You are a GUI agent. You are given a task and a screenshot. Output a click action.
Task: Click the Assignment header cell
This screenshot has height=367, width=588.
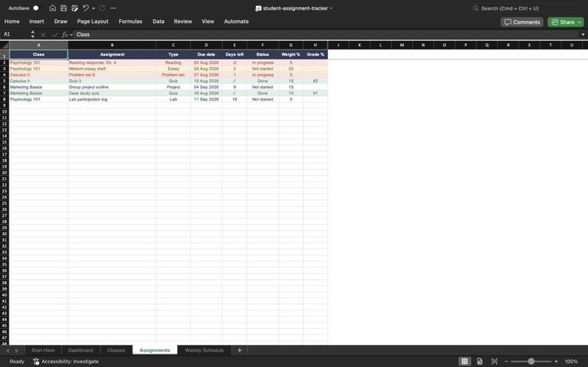pyautogui.click(x=112, y=55)
